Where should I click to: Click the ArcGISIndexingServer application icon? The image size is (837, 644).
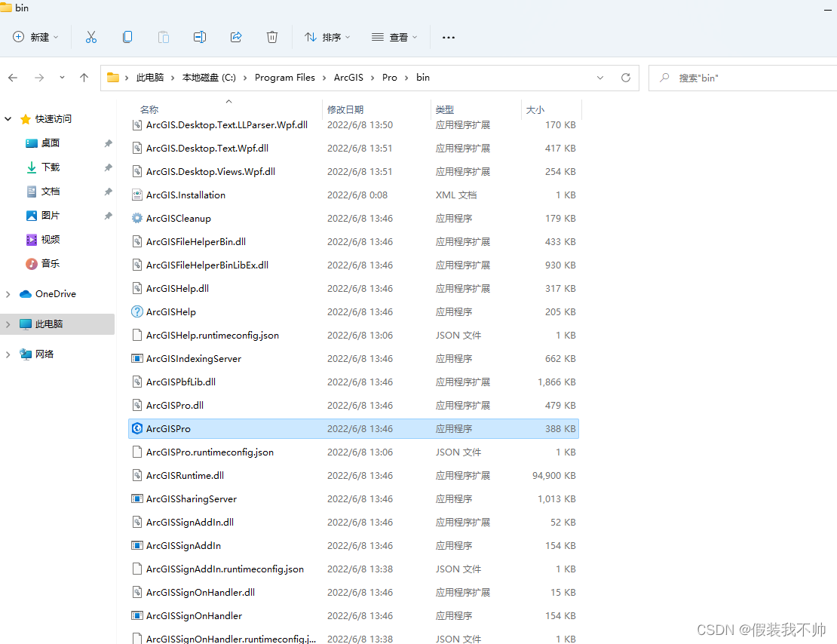pos(137,358)
